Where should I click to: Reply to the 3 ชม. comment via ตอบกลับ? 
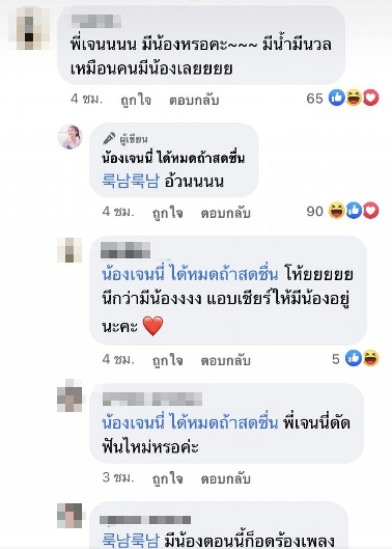(x=225, y=478)
